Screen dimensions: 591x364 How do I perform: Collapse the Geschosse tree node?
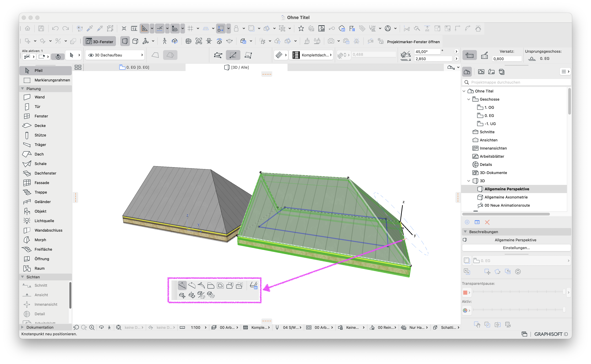coord(468,99)
